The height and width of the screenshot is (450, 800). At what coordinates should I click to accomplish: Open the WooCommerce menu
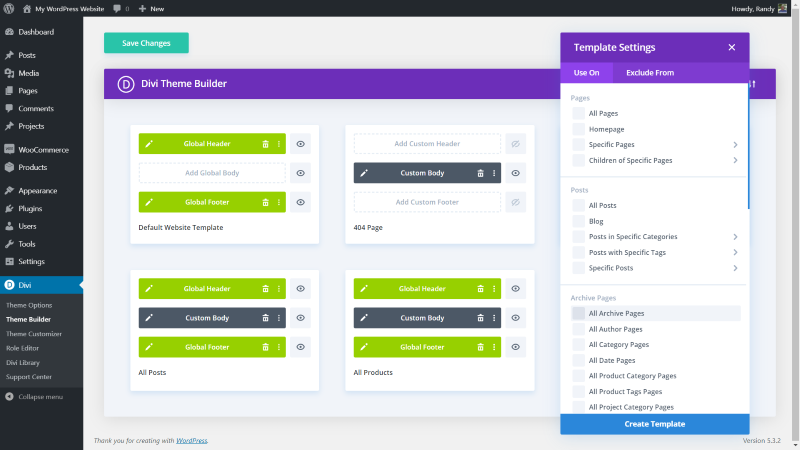click(41, 149)
